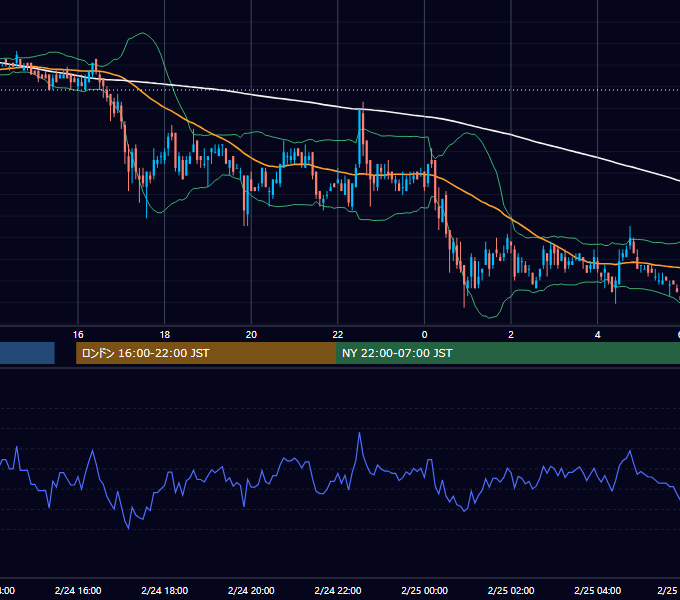Screen dimensions: 680x600
Task: Click the blue session band left of ロンドン
Action: (27, 353)
